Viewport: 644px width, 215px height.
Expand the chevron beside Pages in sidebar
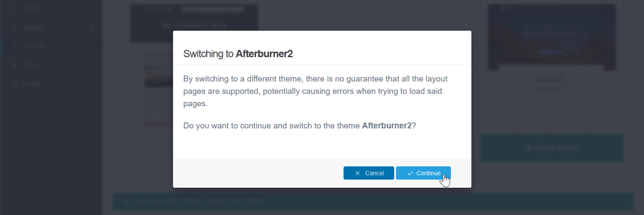click(x=93, y=8)
